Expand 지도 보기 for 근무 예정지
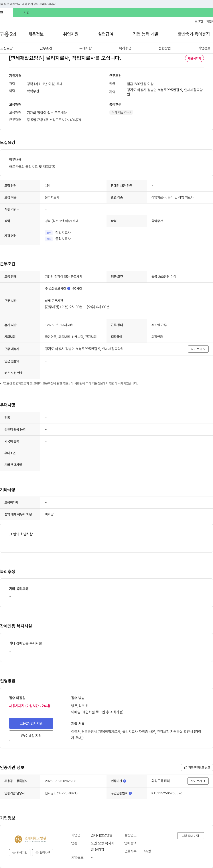213x868 pixels. pos(198,349)
